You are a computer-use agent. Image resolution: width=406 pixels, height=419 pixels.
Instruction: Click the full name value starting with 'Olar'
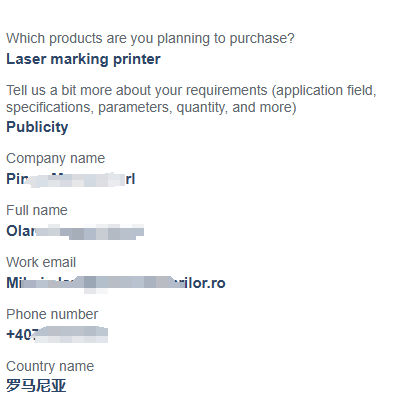click(x=75, y=231)
